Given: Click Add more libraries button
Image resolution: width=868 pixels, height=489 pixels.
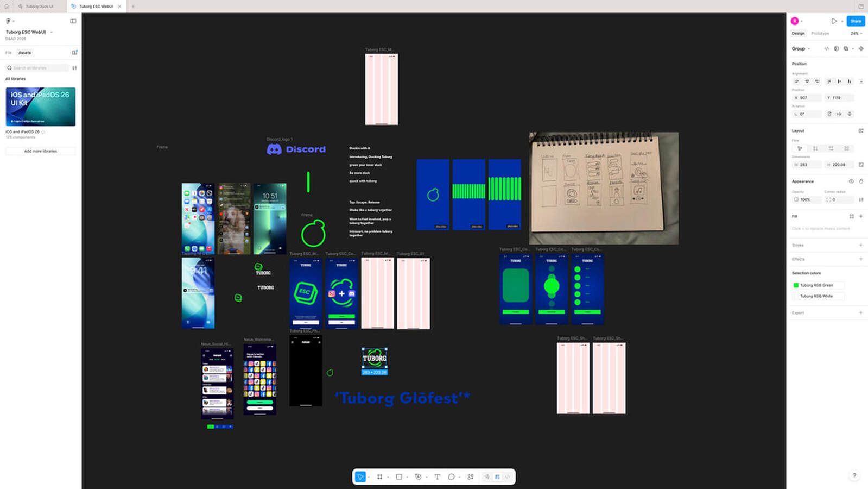Looking at the screenshot, I should coord(41,151).
